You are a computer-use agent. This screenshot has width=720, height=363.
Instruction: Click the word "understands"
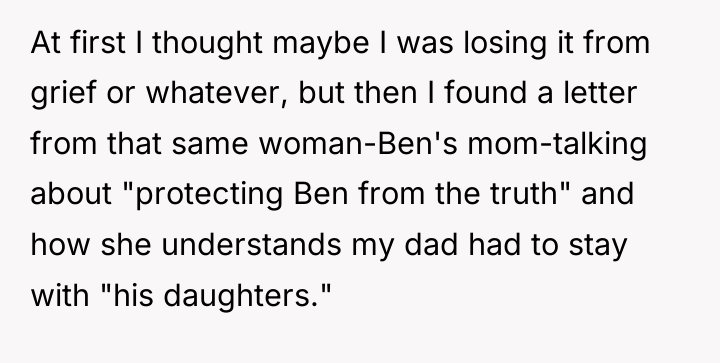(x=252, y=245)
